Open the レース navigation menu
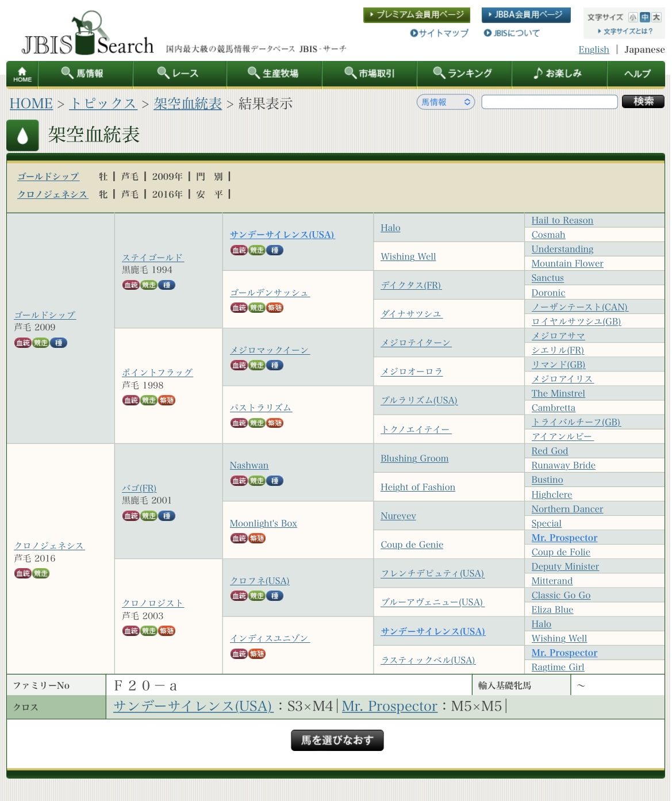Image resolution: width=672 pixels, height=801 pixels. click(179, 74)
